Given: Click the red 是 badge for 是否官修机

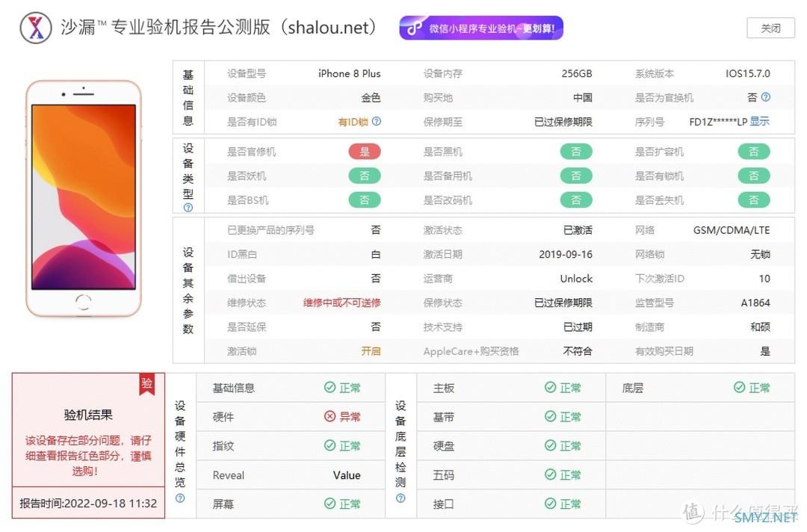Looking at the screenshot, I should [x=365, y=152].
